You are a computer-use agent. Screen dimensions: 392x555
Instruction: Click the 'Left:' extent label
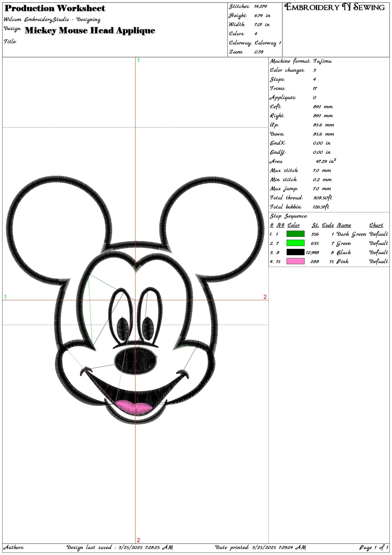tap(275, 107)
